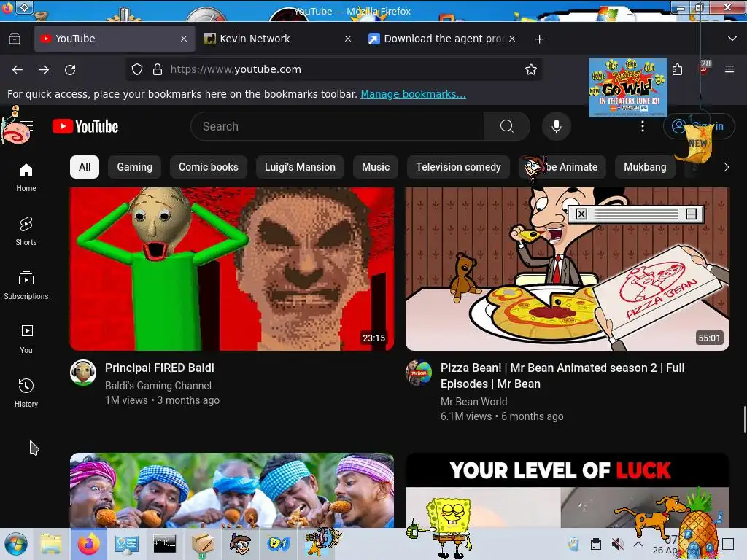The height and width of the screenshot is (560, 747).
Task: Bookmark this page with the star icon
Action: tap(531, 69)
